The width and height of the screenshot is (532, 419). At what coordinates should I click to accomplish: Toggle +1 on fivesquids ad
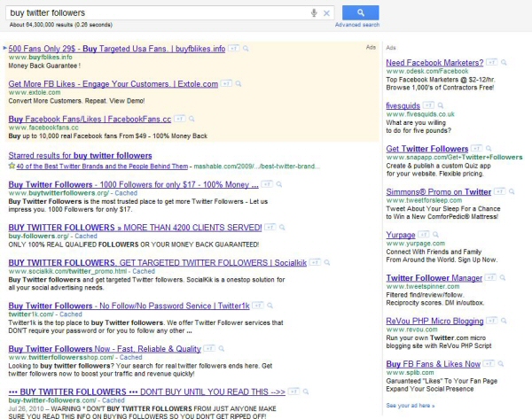430,105
